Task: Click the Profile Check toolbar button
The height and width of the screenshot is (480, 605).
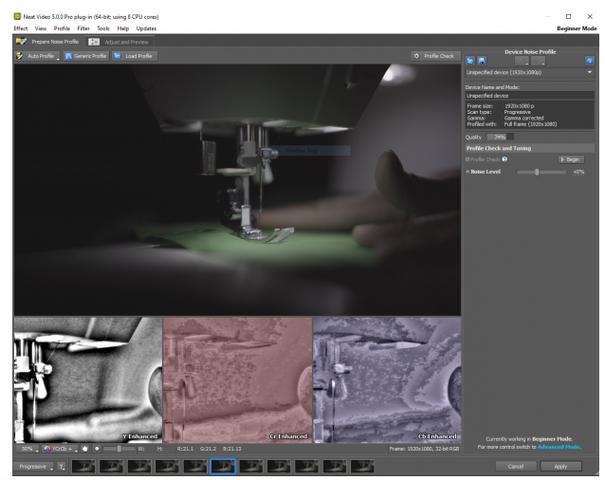Action: click(436, 56)
